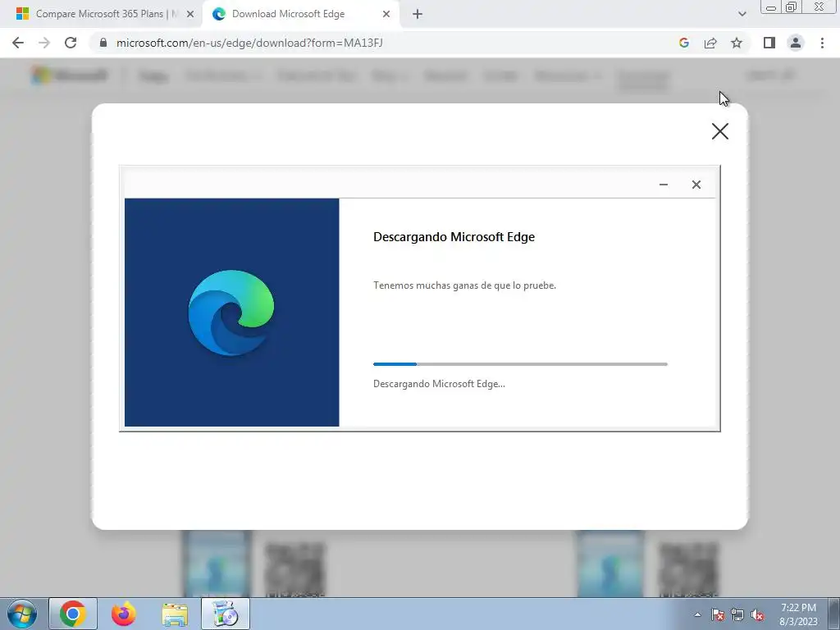Screen dimensions: 840x630
Task: Show hidden system tray icons
Action: 697,614
